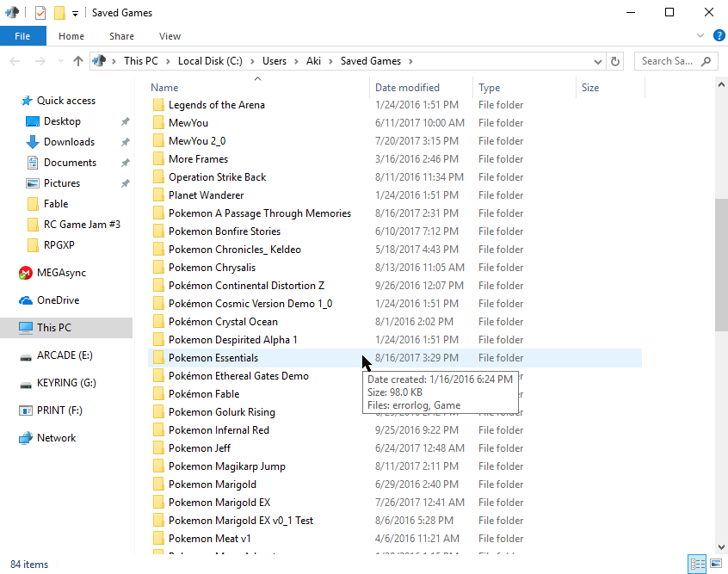Viewport: 728px width, 574px height.
Task: Expand the address bar history dropdown
Action: tap(598, 61)
